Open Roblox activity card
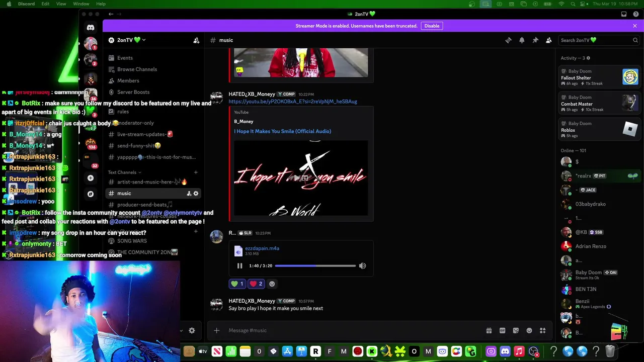 point(599,129)
